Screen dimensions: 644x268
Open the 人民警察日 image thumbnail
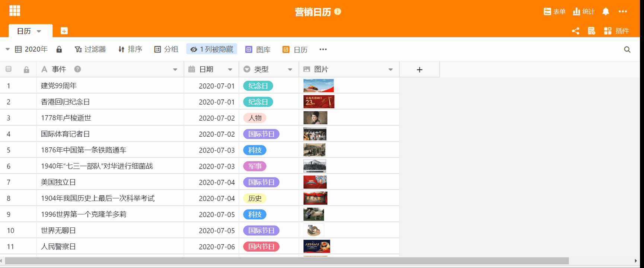pos(317,246)
